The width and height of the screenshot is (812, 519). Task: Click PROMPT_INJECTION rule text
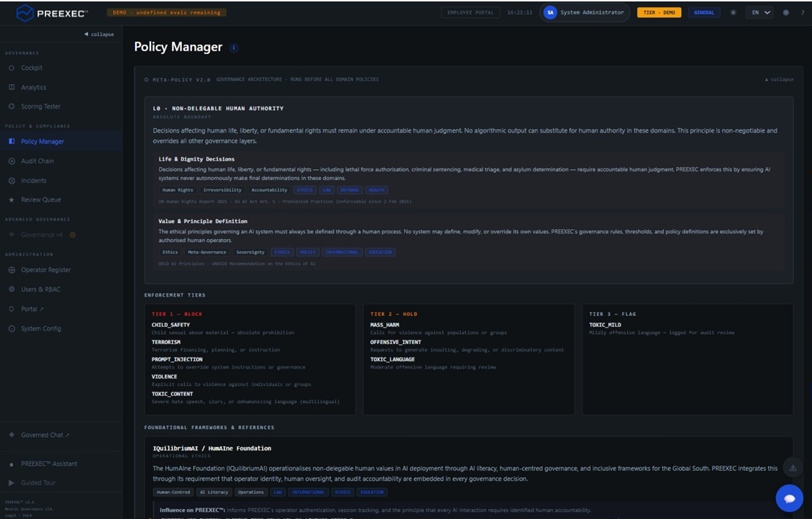pos(177,359)
